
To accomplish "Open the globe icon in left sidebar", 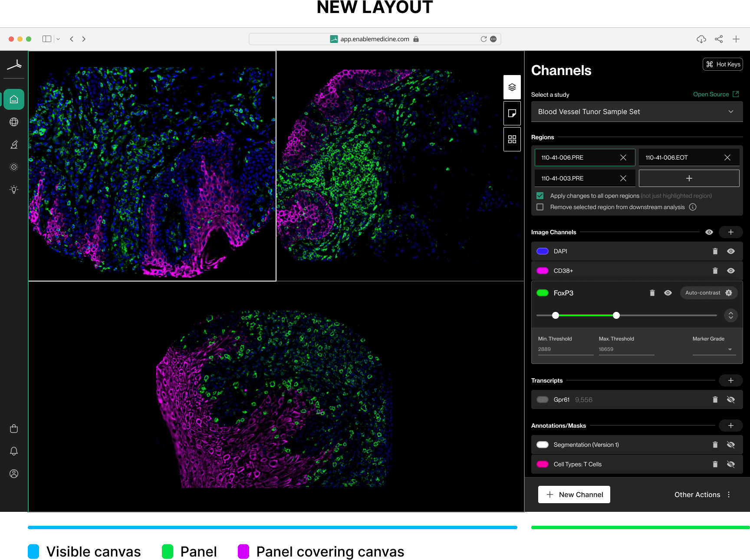I will 14,122.
